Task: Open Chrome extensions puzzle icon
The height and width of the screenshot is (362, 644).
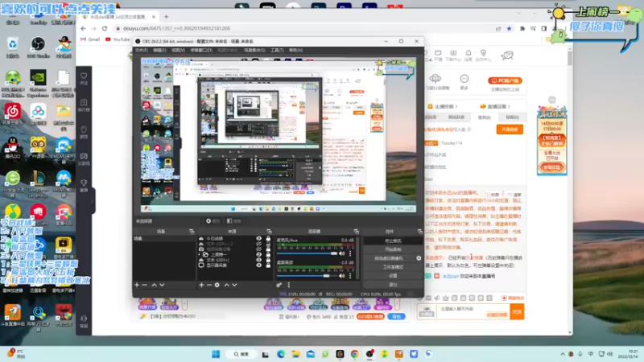Action: pyautogui.click(x=522, y=28)
